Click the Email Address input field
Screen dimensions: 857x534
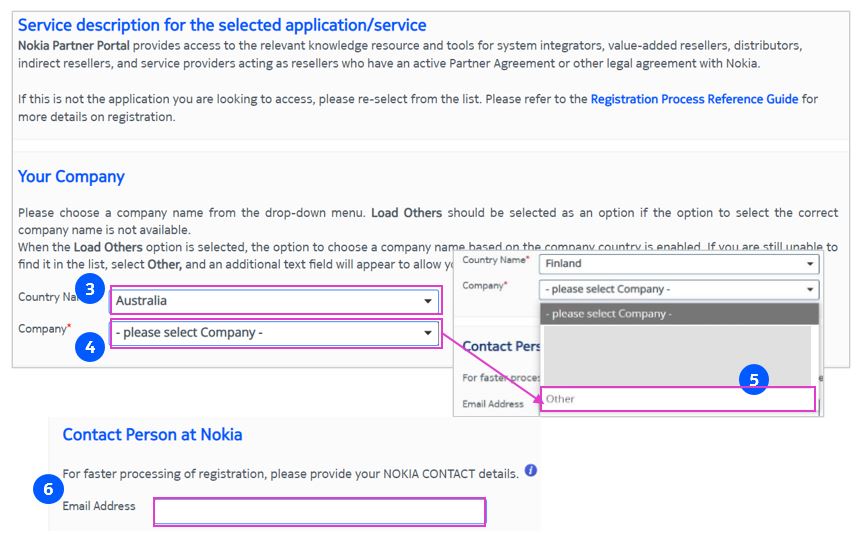[x=319, y=512]
